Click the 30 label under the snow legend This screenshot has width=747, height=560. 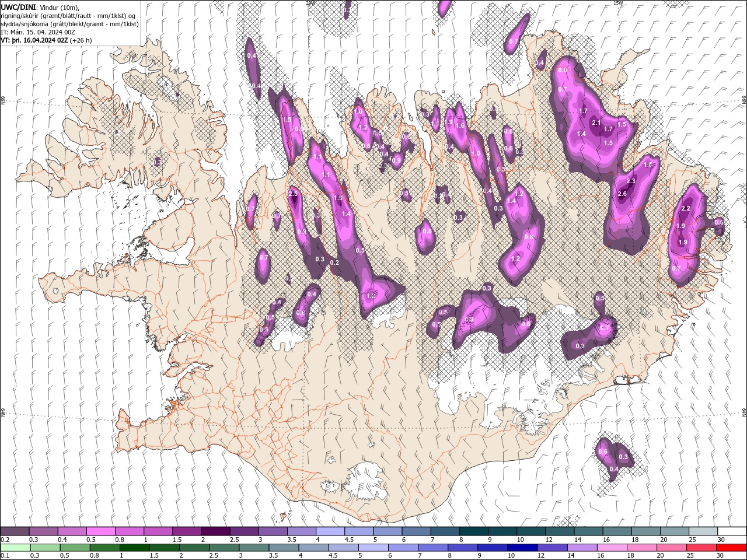pyautogui.click(x=721, y=540)
